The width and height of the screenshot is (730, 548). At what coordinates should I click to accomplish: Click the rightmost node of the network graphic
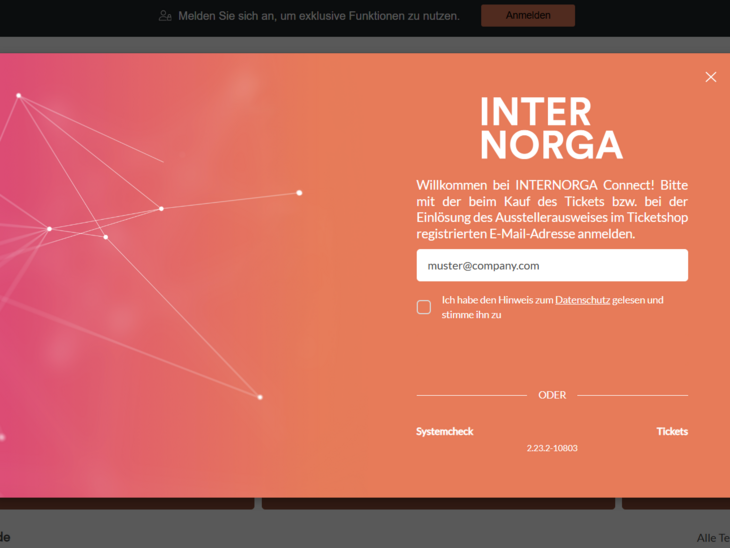(299, 192)
